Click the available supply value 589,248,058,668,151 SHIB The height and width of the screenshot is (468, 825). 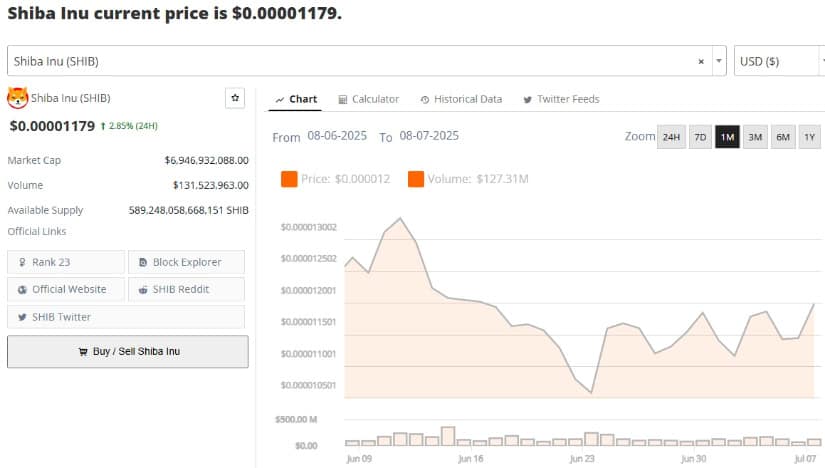coord(188,210)
